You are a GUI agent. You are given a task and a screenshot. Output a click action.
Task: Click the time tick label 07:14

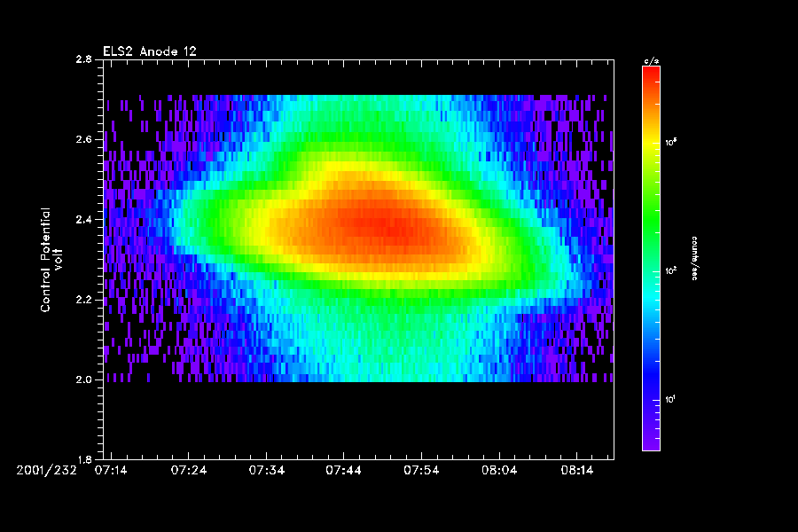(111, 471)
